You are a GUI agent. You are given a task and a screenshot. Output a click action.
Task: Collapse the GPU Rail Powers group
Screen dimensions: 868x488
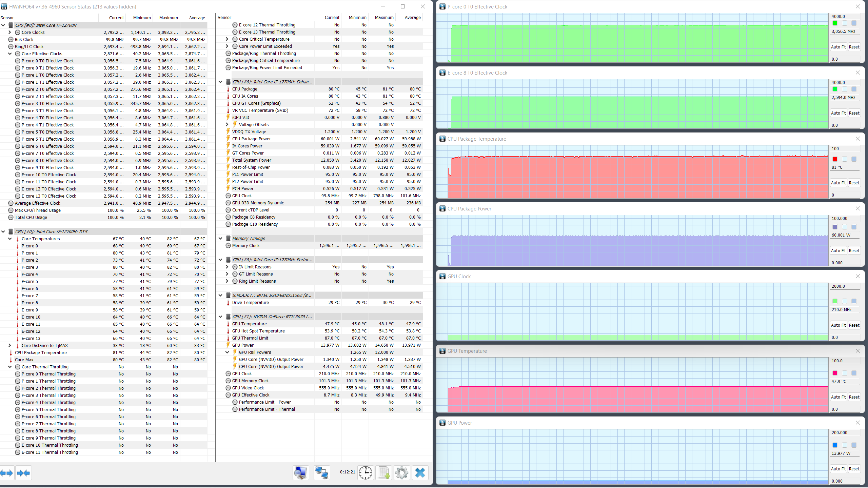(227, 352)
